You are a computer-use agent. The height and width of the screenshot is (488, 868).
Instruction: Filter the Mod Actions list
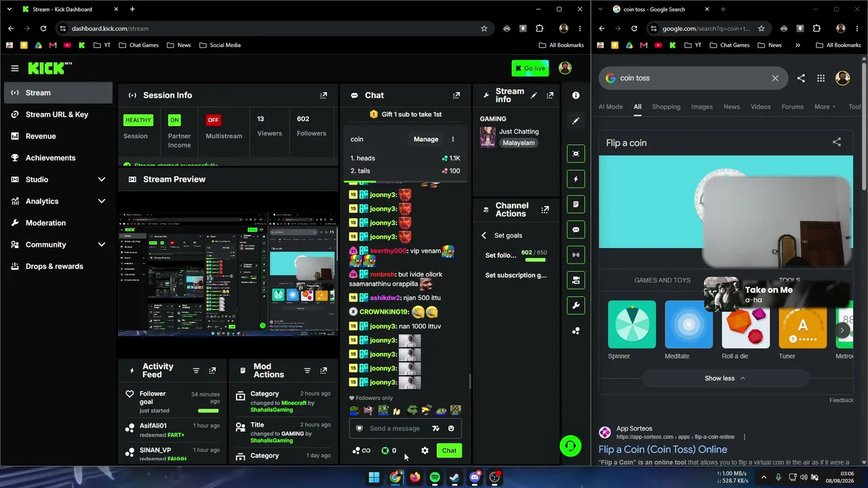click(307, 371)
